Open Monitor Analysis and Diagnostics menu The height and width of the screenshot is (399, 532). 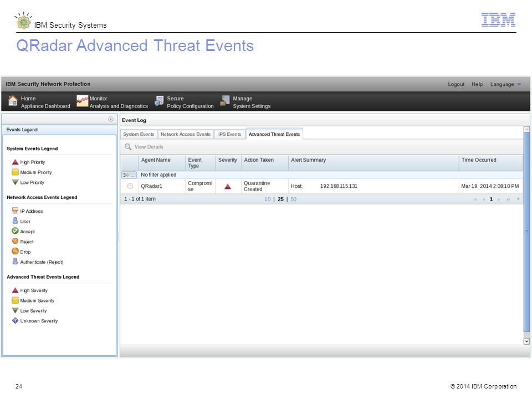point(112,102)
